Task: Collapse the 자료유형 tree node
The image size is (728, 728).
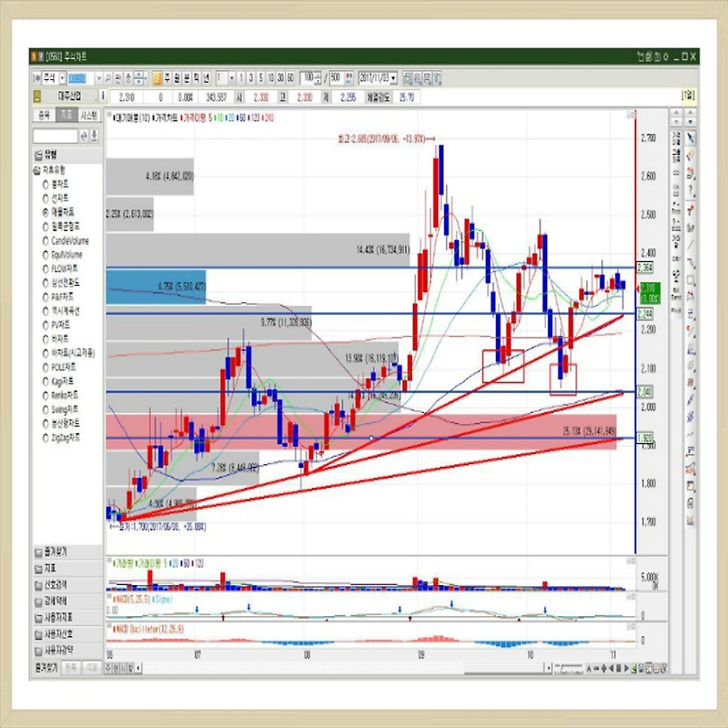Action: [36, 170]
